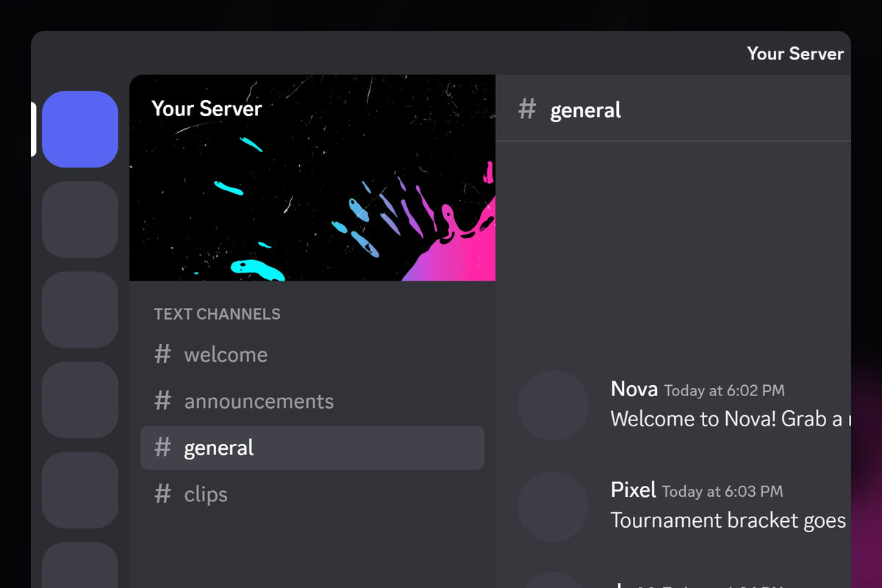Open Nova's avatar in chat
882x588 pixels.
553,406
